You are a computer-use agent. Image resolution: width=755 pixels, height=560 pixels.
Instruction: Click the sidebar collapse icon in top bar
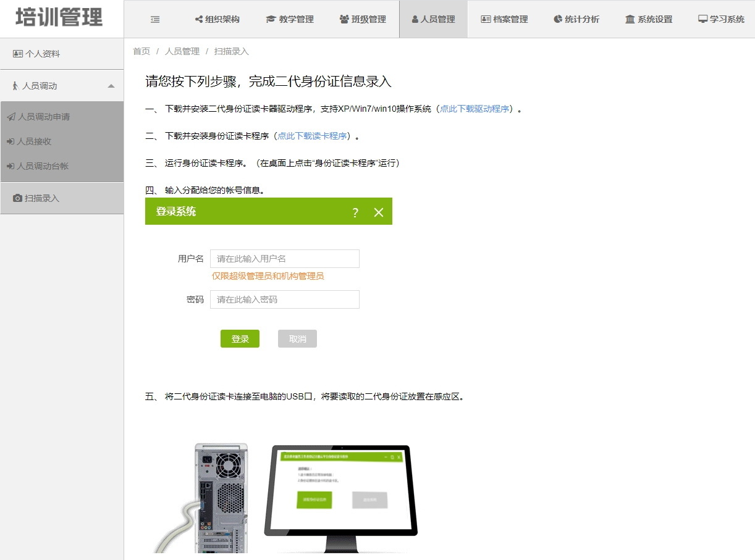point(155,19)
